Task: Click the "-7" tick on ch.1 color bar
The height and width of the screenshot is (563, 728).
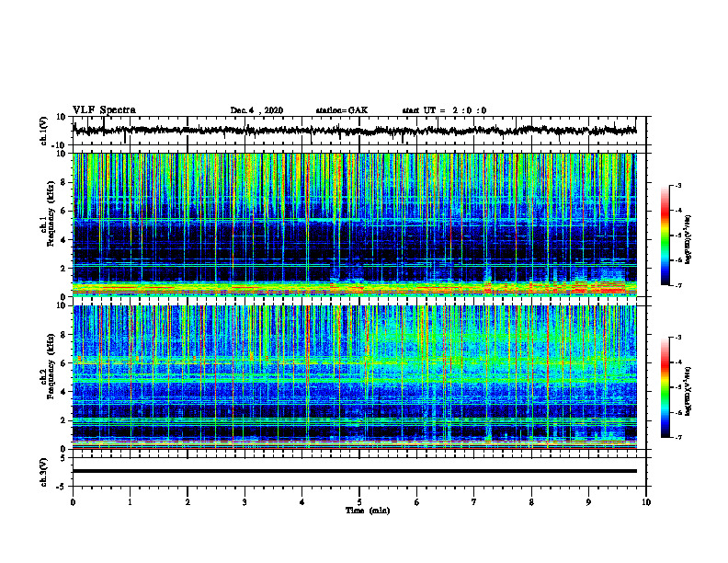Action: point(677,285)
